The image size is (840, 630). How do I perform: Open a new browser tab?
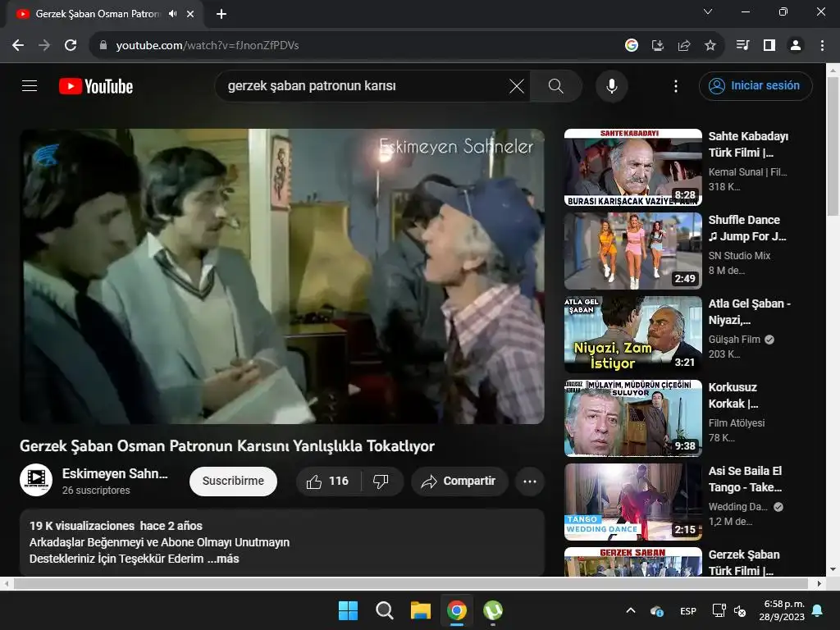tap(221, 14)
